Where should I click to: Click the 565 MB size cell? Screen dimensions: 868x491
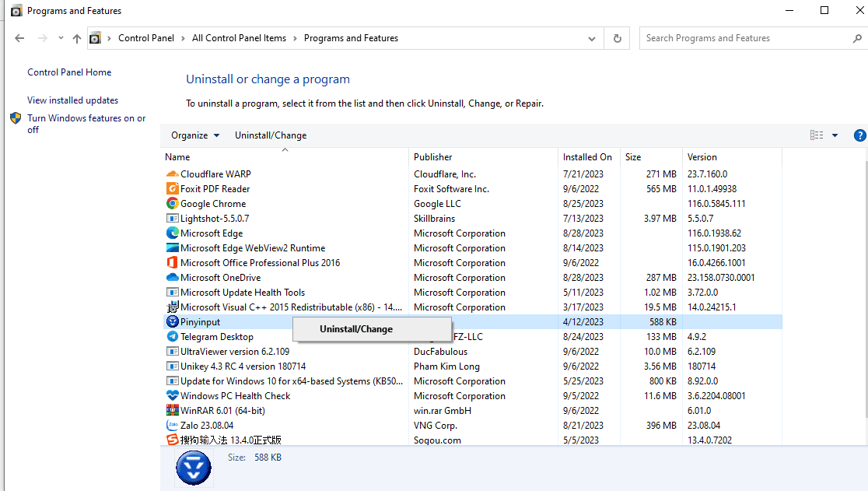(x=661, y=189)
